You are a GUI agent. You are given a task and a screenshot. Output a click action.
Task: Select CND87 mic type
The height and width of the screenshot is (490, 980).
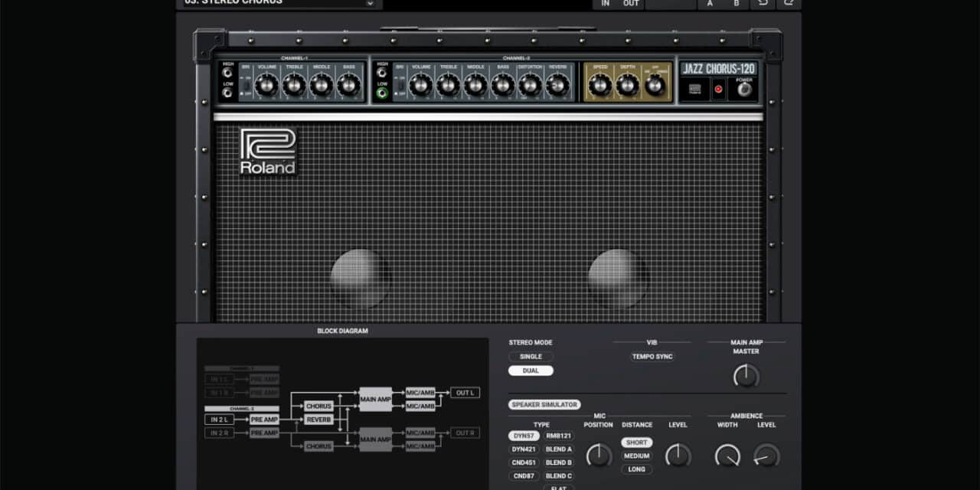524,476
